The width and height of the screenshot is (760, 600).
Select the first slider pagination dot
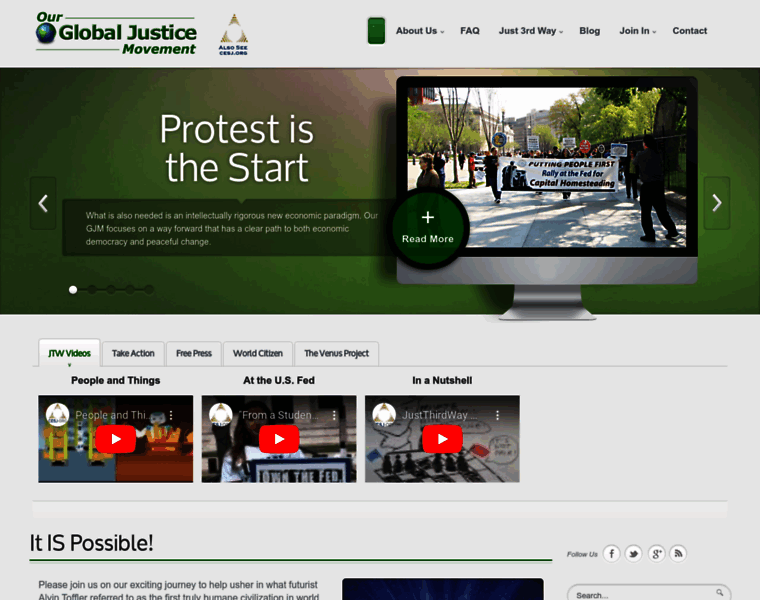point(73,290)
